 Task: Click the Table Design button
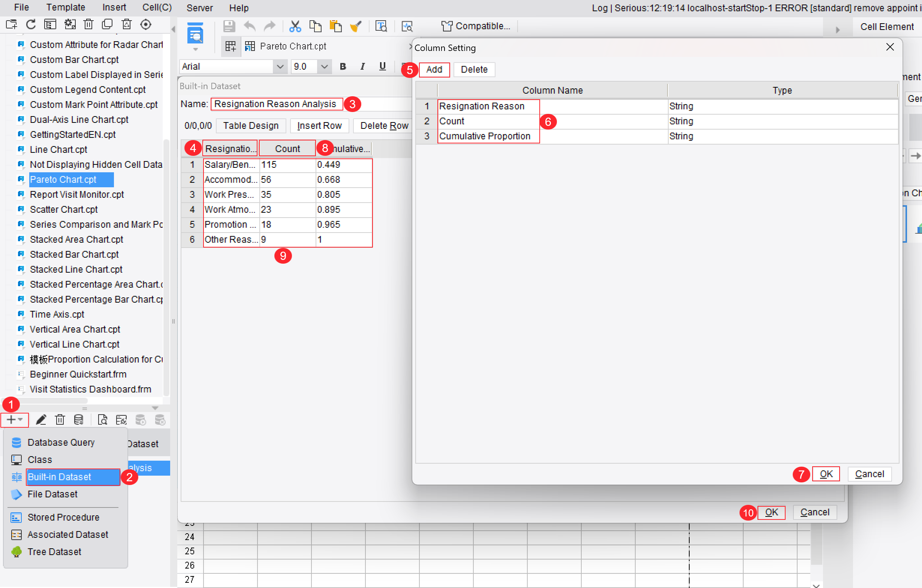pos(251,125)
